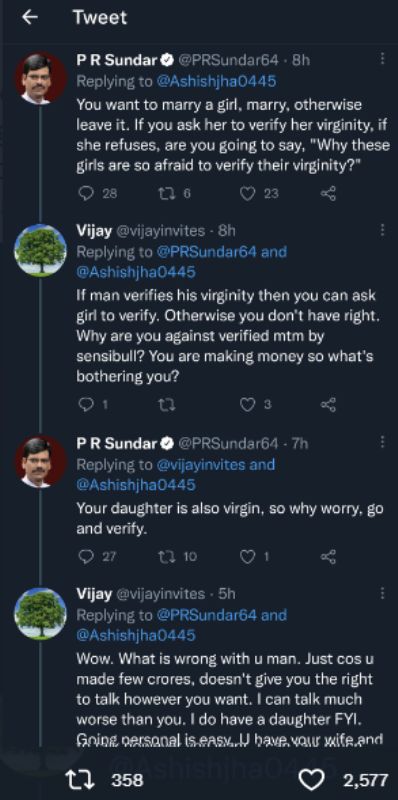The image size is (398, 800).
Task: Like P R Sundar's 7h tweet
Action: click(x=247, y=557)
